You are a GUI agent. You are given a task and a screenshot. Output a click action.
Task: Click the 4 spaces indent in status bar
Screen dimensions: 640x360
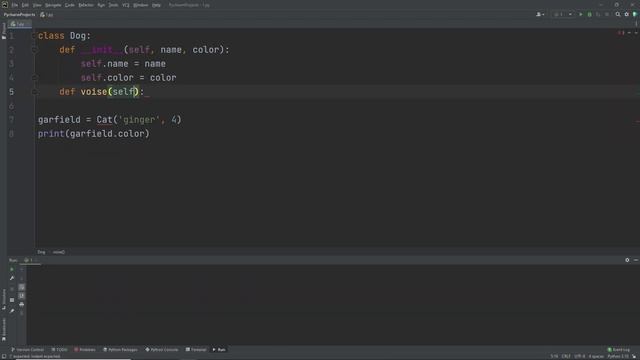pos(596,357)
